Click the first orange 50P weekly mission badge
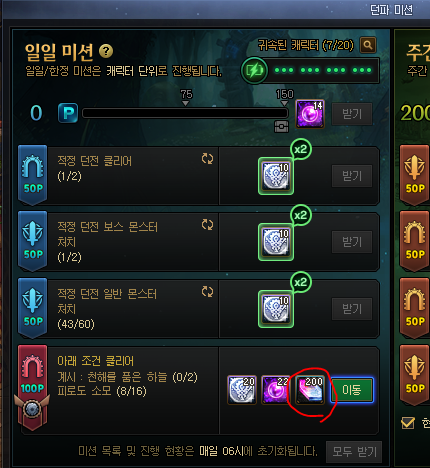This screenshot has height=468, width=430. point(414,175)
